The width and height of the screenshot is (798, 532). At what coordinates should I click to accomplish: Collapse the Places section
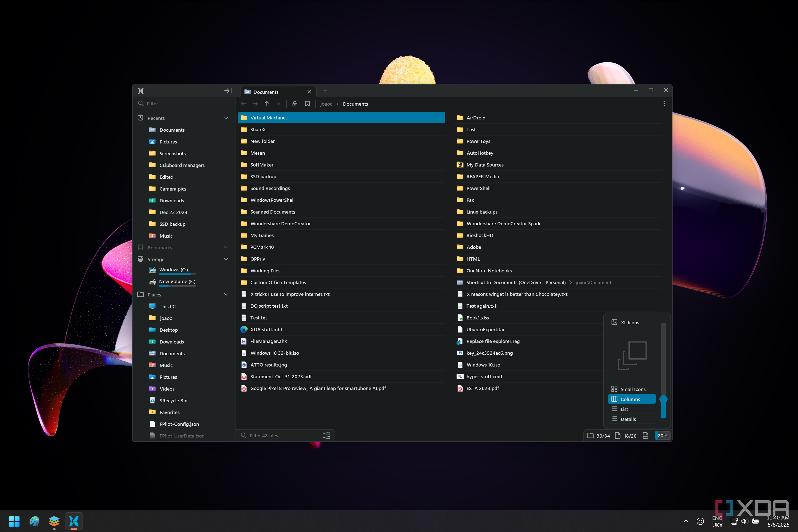(x=226, y=294)
